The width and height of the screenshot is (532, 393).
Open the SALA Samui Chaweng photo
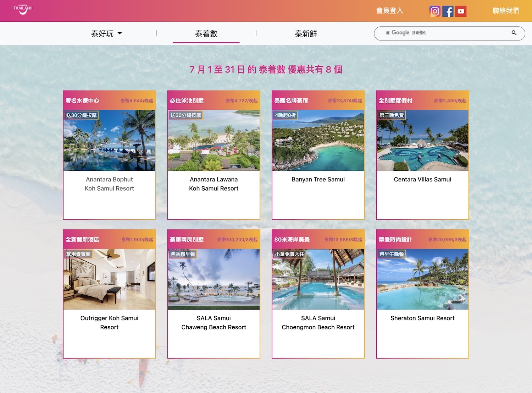pos(214,279)
